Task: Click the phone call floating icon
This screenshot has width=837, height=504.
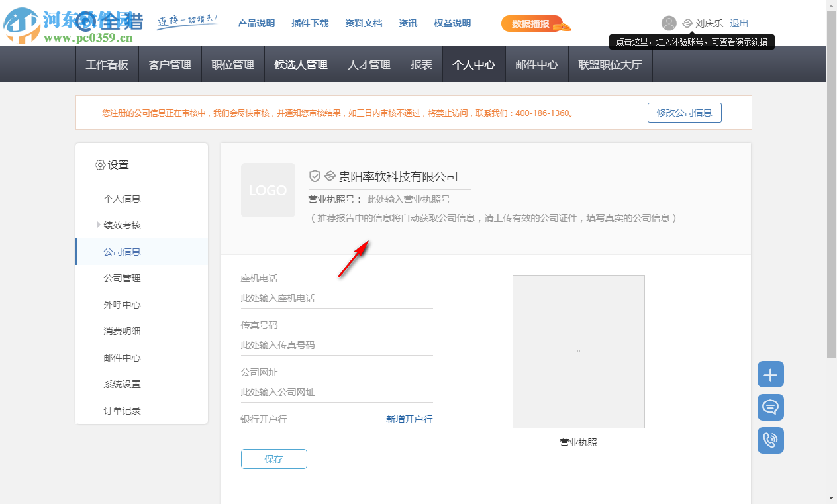Action: pos(771,440)
